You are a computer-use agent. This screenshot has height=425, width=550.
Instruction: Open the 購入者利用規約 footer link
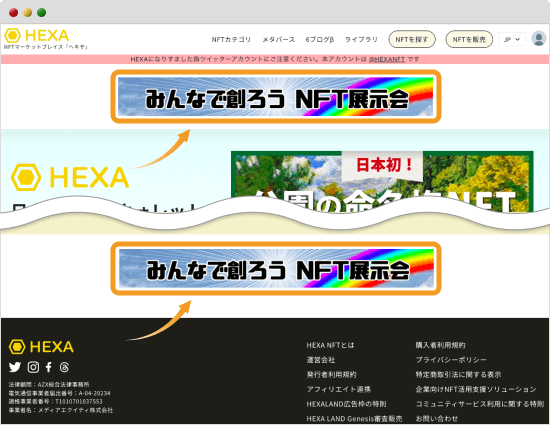tap(440, 345)
